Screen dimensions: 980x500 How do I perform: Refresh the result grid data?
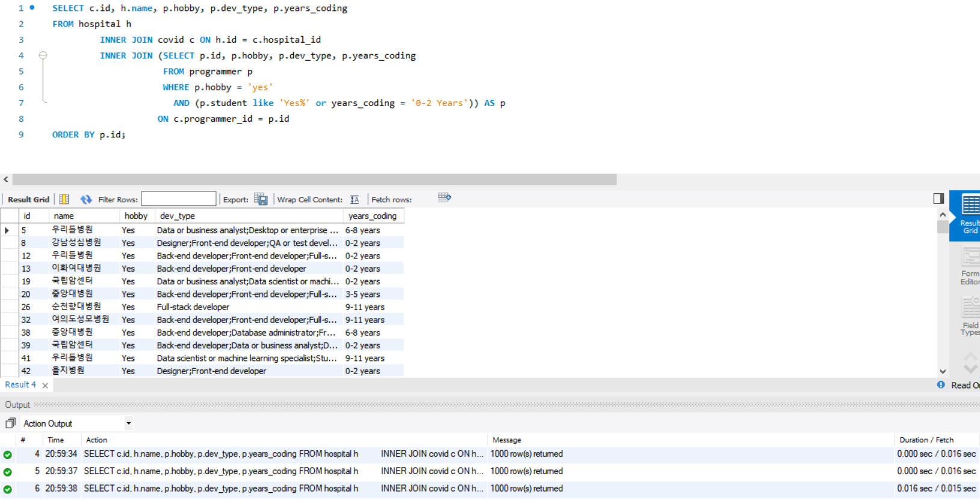86,199
